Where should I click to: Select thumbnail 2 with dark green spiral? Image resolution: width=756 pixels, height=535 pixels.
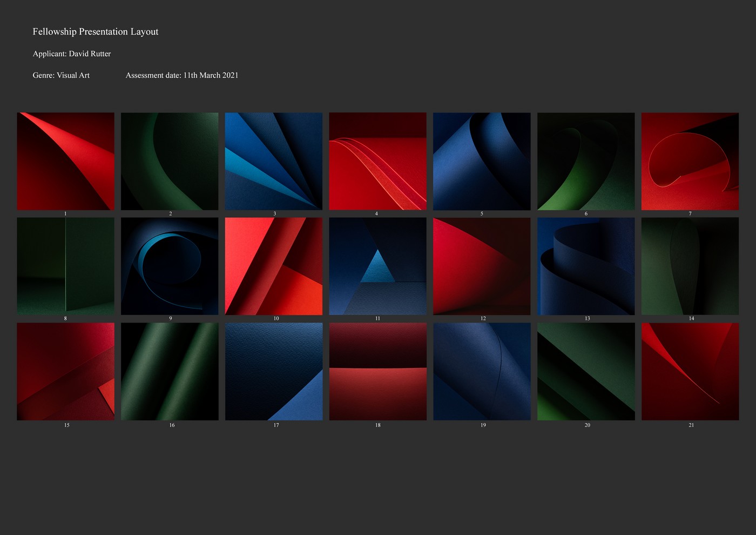170,160
